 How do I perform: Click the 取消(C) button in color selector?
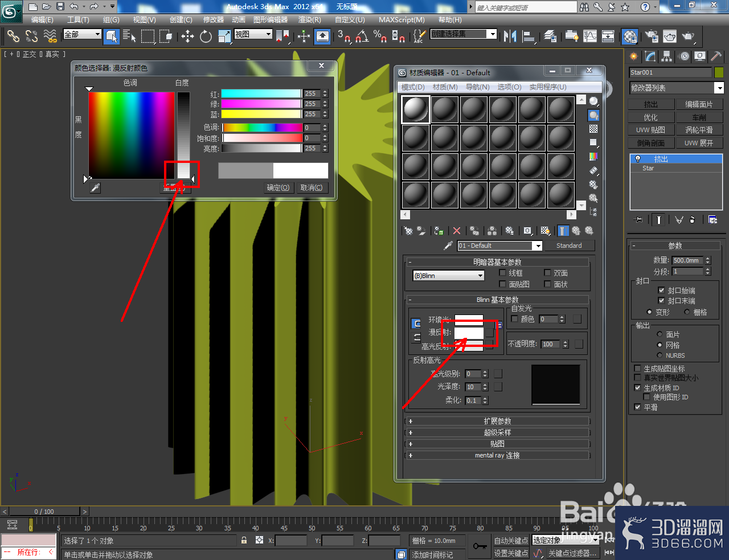pos(312,187)
